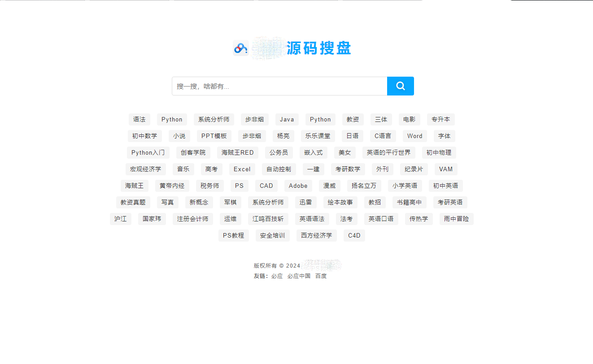Choose the Excel keyword tag
593x364 pixels.
click(x=242, y=169)
